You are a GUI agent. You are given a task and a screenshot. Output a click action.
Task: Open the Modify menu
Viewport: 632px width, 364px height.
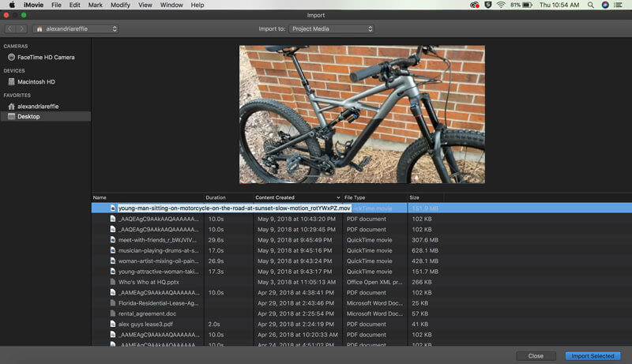120,5
